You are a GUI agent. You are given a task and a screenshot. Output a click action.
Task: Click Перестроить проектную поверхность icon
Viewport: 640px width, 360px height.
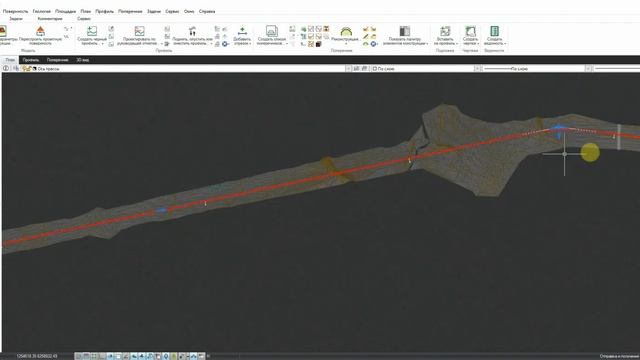coord(40,31)
